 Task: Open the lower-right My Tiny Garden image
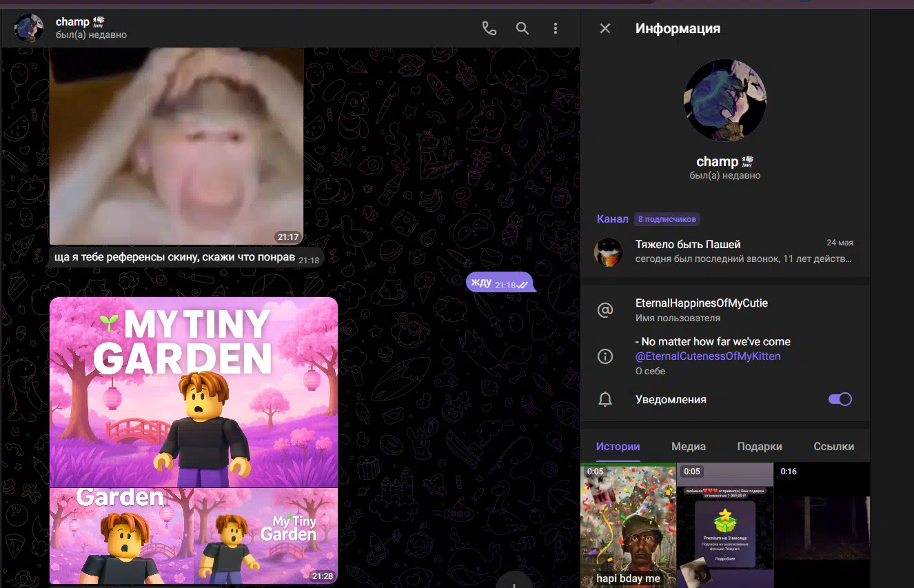(266, 536)
